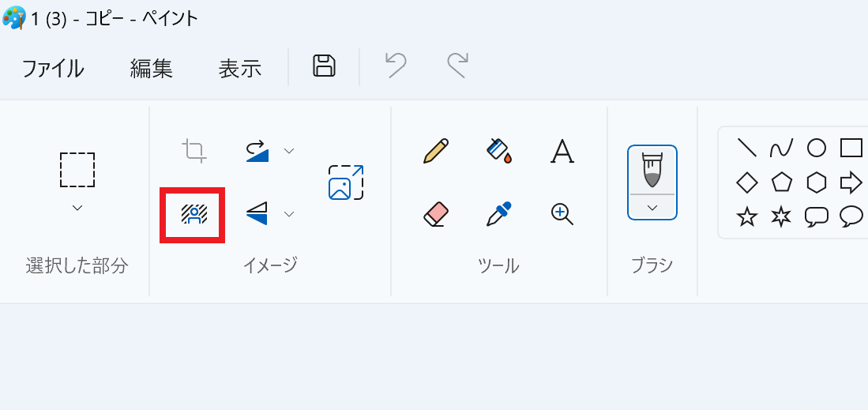Open the Flip dropdown arrow
868x410 pixels.
(289, 213)
